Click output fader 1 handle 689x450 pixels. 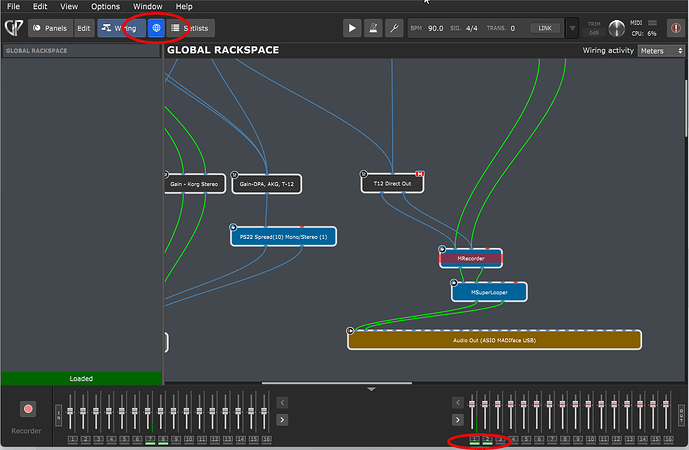(x=472, y=403)
